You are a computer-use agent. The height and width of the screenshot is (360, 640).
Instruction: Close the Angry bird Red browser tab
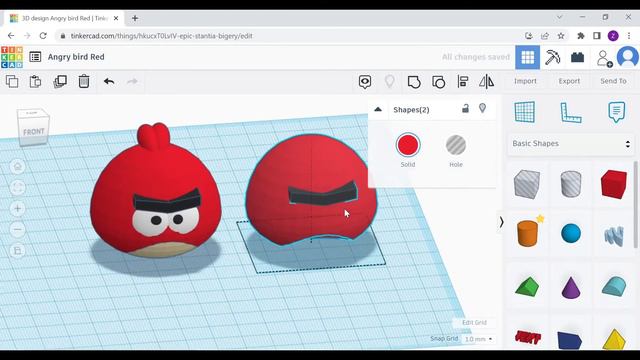pyautogui.click(x=116, y=18)
